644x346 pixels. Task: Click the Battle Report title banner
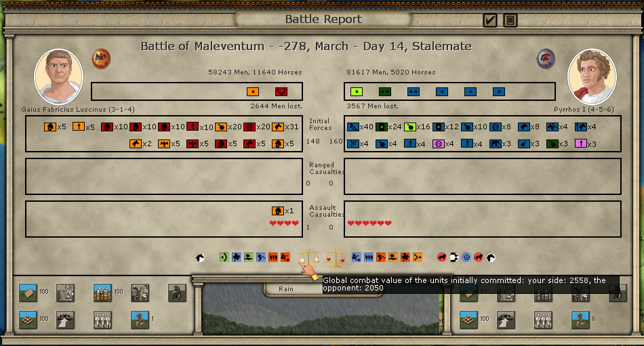(x=323, y=19)
